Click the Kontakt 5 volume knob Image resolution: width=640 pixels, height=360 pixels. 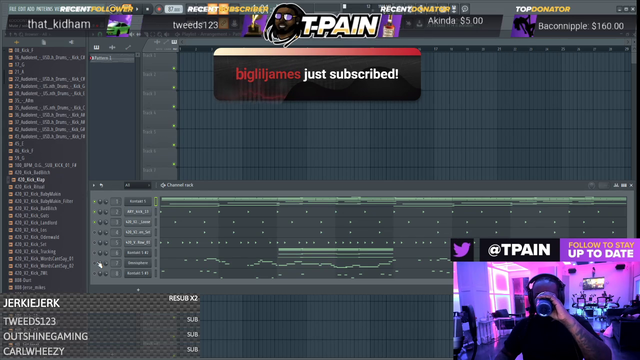point(106,202)
